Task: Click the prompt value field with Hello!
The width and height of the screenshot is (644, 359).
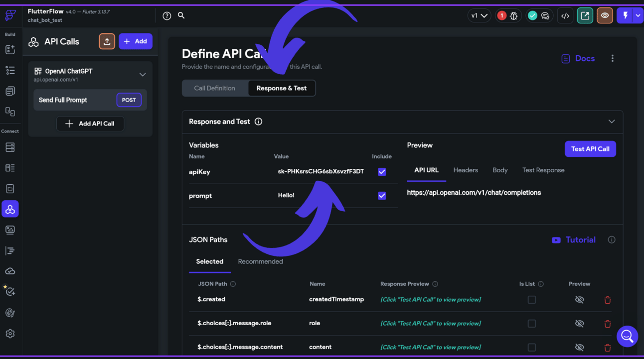Action: click(x=321, y=195)
